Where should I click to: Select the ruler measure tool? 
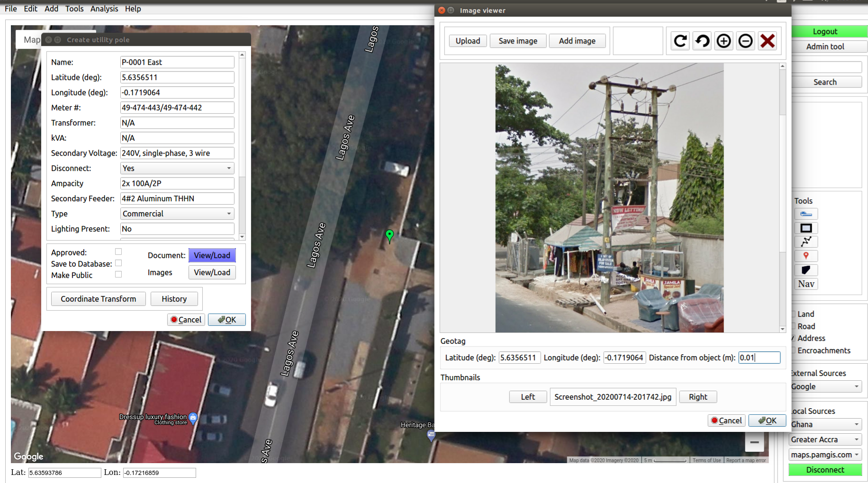click(806, 214)
